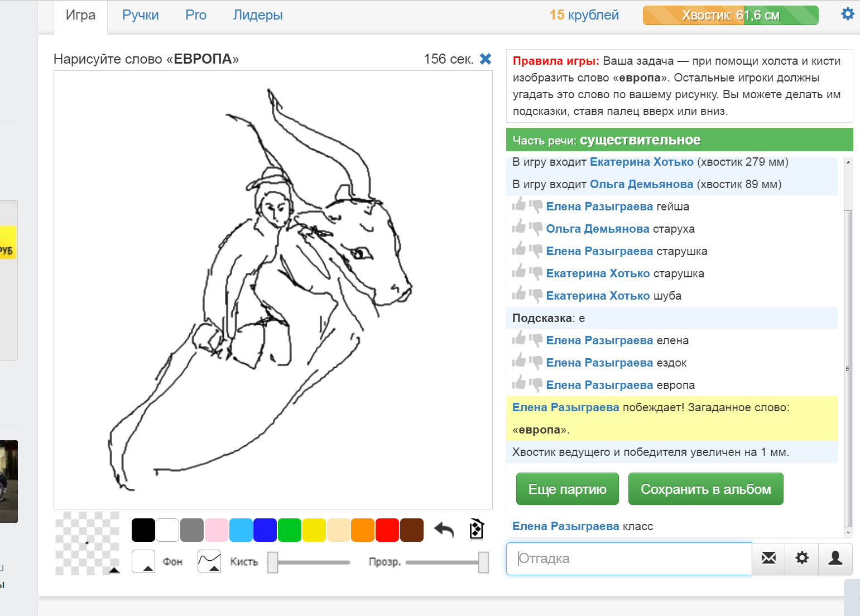Click Елена Разыграева's name in the winner announcement
860x616 pixels.
[566, 407]
